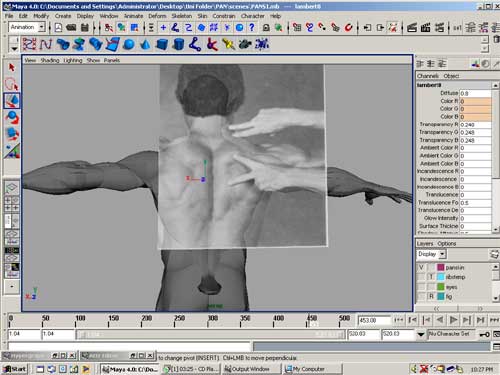
Task: Click the lock selection padlock icon
Action: click(266, 27)
